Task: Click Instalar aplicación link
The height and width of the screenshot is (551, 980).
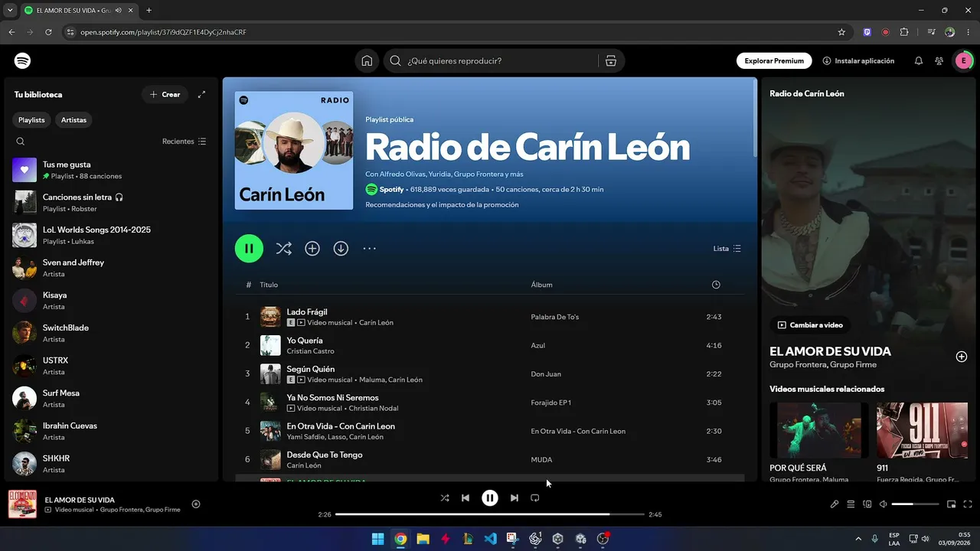Action: 858,61
